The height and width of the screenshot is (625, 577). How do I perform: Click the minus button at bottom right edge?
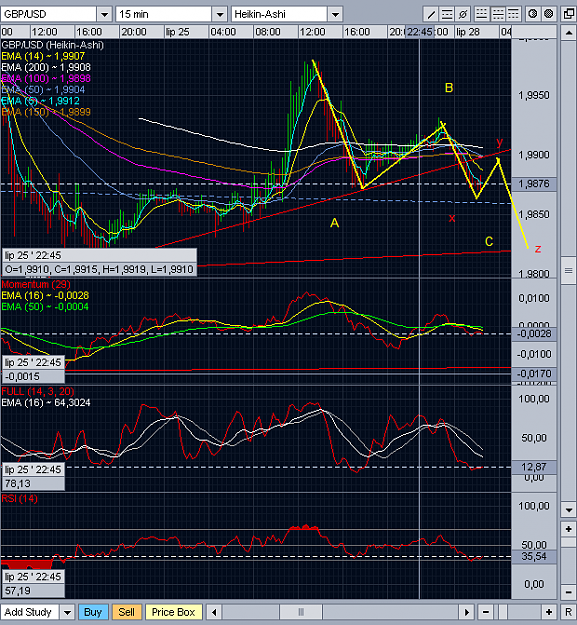[x=568, y=592]
